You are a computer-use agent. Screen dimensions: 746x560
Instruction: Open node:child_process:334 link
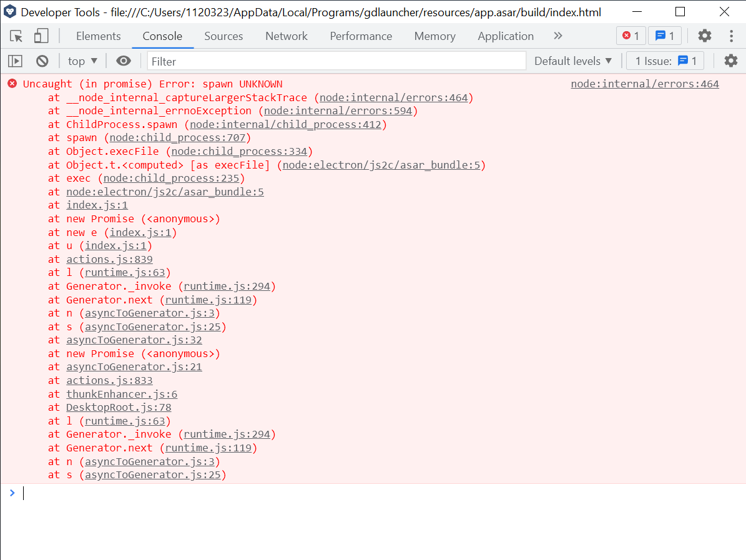239,151
